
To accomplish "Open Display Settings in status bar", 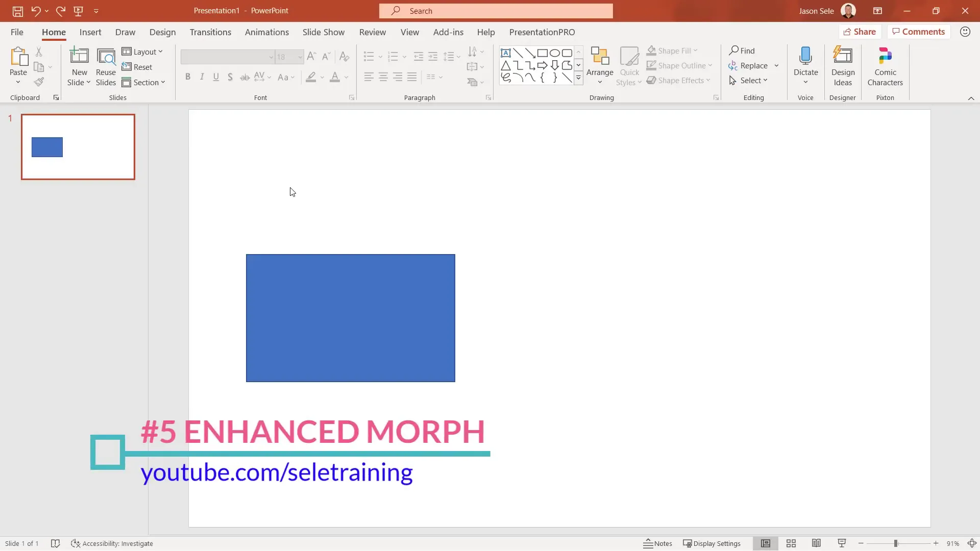I will pos(712,543).
